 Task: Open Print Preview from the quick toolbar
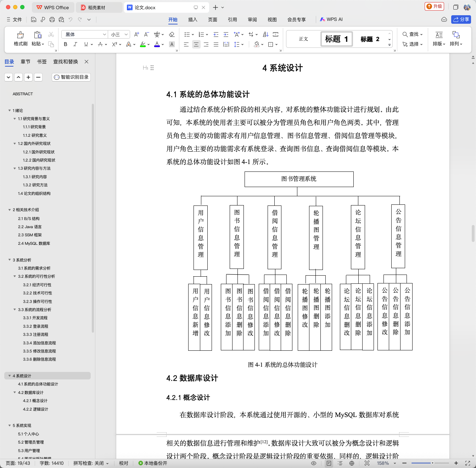point(61,19)
